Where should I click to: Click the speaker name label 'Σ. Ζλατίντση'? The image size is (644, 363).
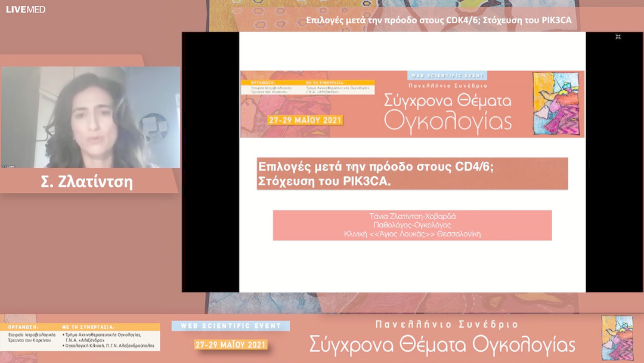(x=86, y=181)
